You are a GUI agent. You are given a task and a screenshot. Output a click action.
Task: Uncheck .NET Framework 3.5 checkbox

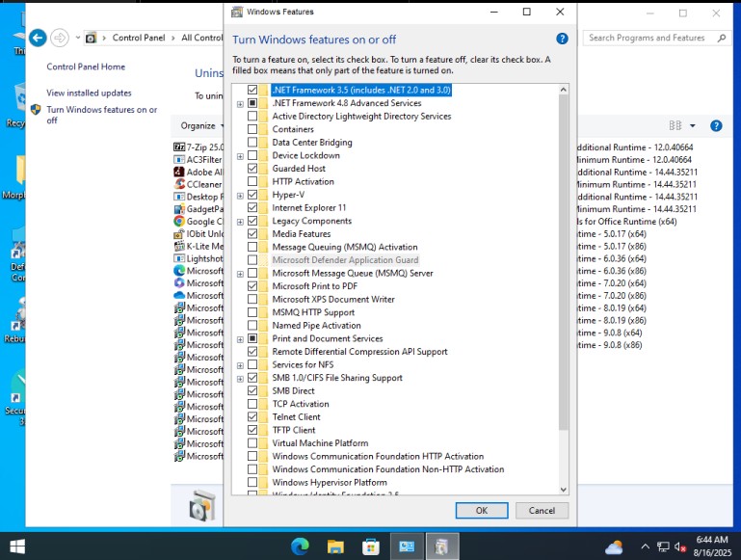coord(252,90)
